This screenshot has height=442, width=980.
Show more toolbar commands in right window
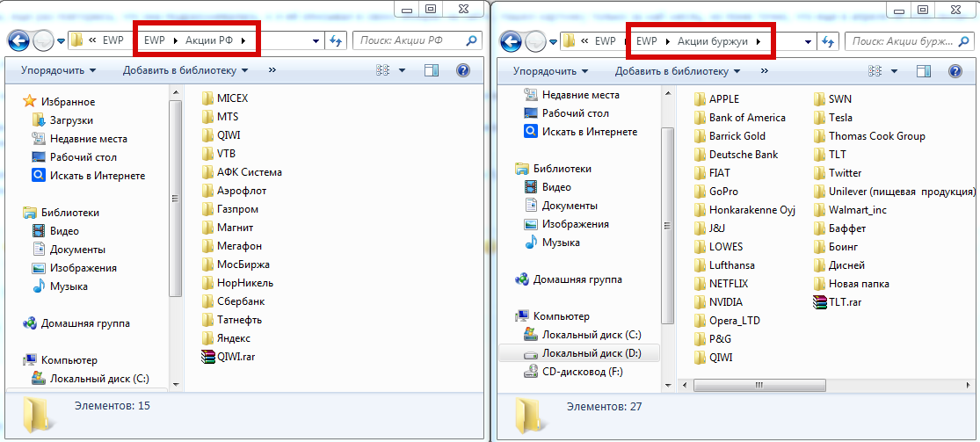coord(765,70)
